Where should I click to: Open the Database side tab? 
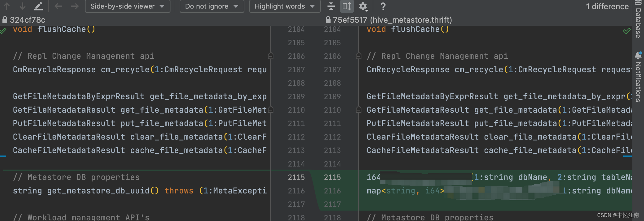638,20
